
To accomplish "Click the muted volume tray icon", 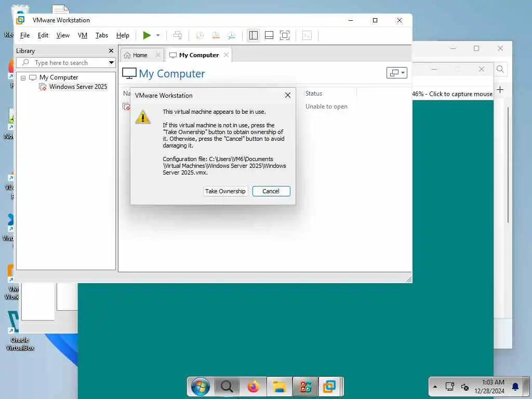I will [465, 387].
